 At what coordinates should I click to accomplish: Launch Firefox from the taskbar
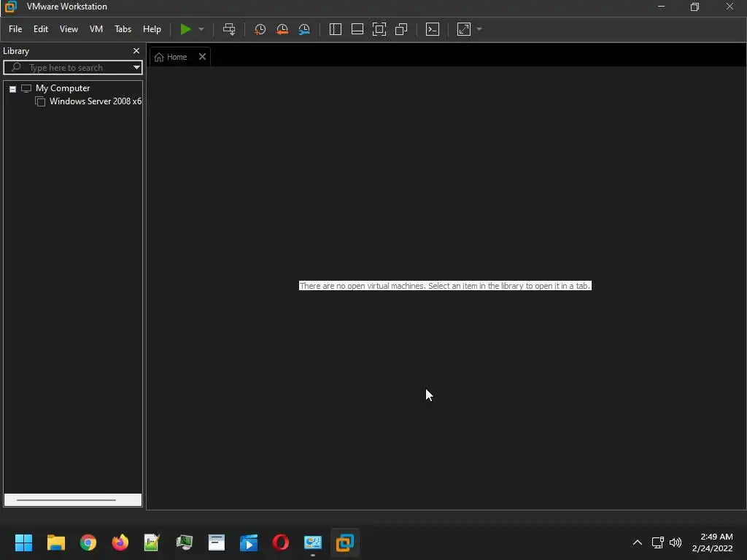[120, 542]
